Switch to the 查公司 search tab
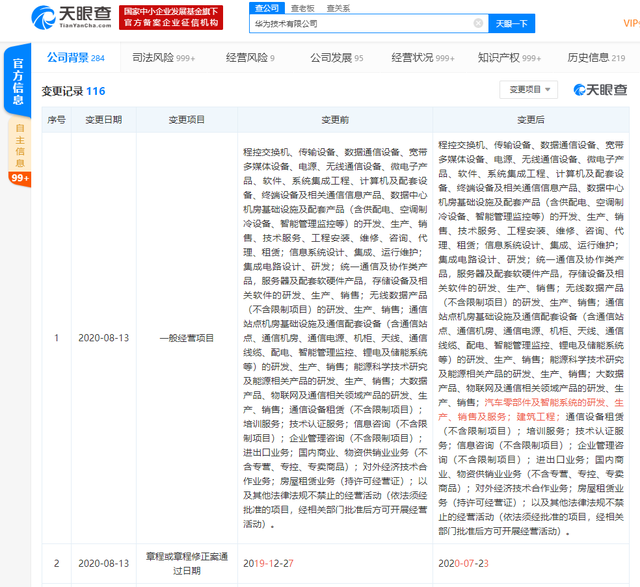 click(266, 7)
